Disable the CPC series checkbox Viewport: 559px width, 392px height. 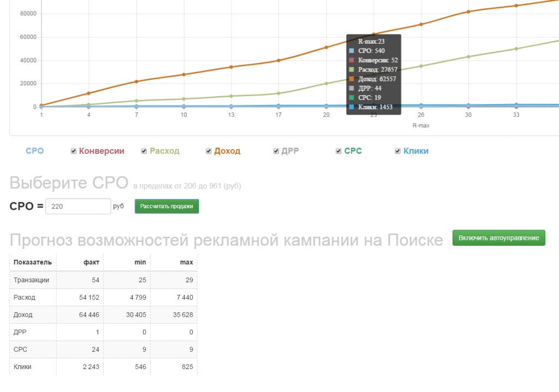point(338,151)
